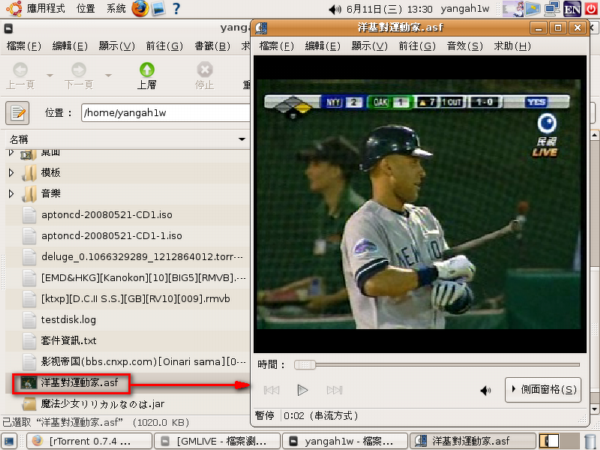Open the 位置 panel menu
The height and width of the screenshot is (450, 600).
[x=86, y=8]
